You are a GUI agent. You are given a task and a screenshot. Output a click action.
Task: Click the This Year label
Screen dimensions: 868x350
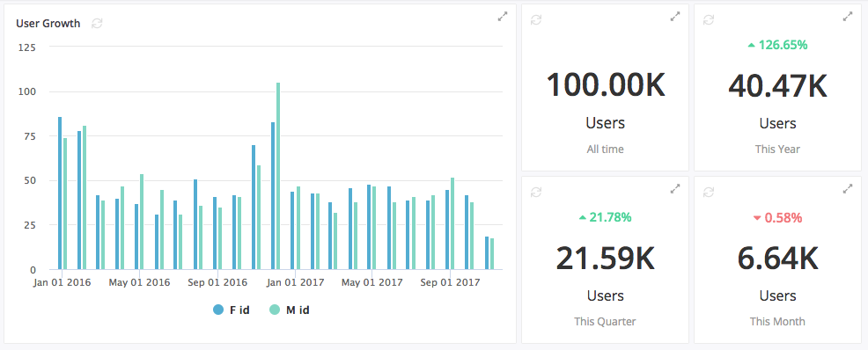pos(778,149)
